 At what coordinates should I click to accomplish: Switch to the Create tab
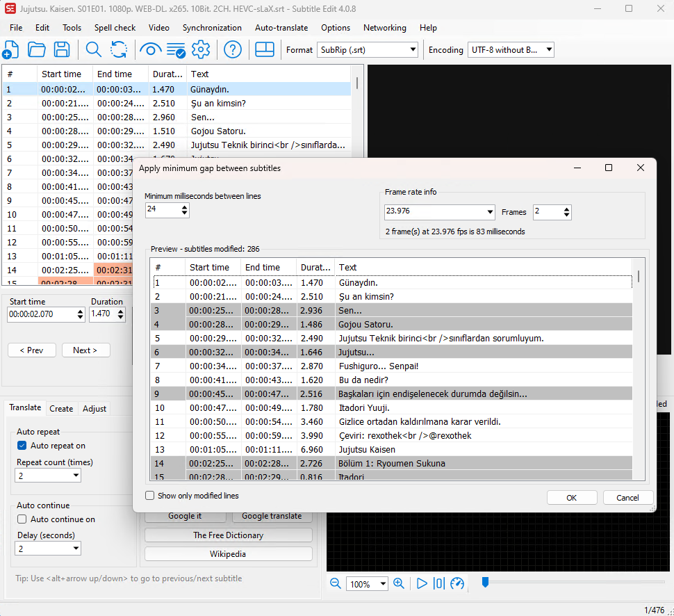(61, 409)
